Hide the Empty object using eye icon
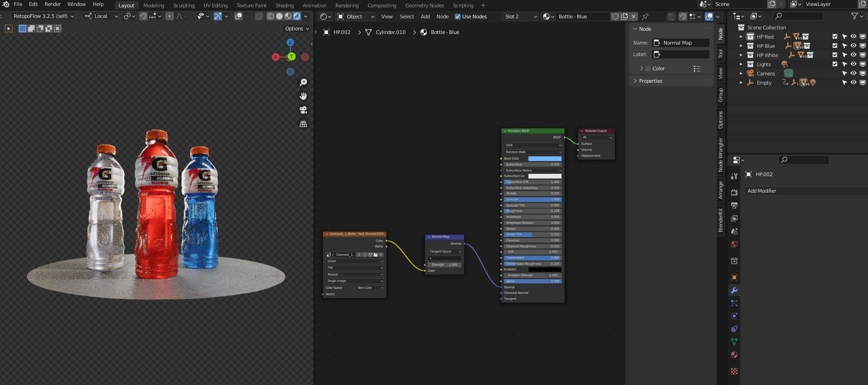This screenshot has height=385, width=868. [853, 82]
